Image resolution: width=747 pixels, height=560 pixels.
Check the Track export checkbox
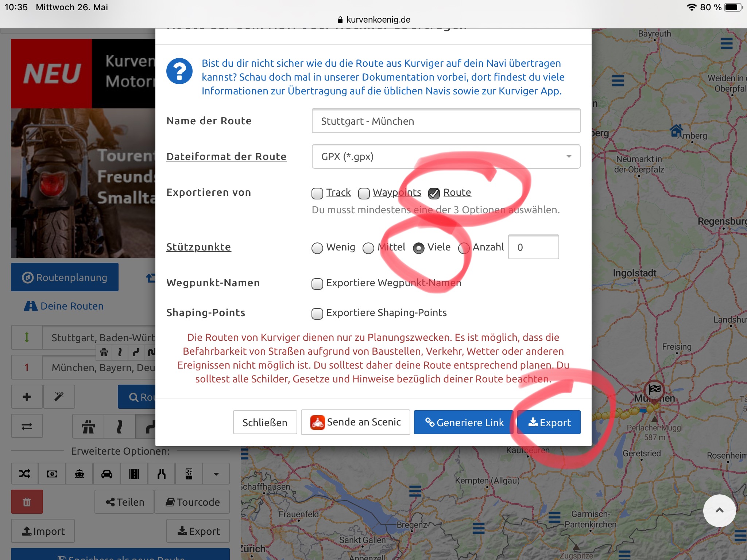click(x=317, y=193)
